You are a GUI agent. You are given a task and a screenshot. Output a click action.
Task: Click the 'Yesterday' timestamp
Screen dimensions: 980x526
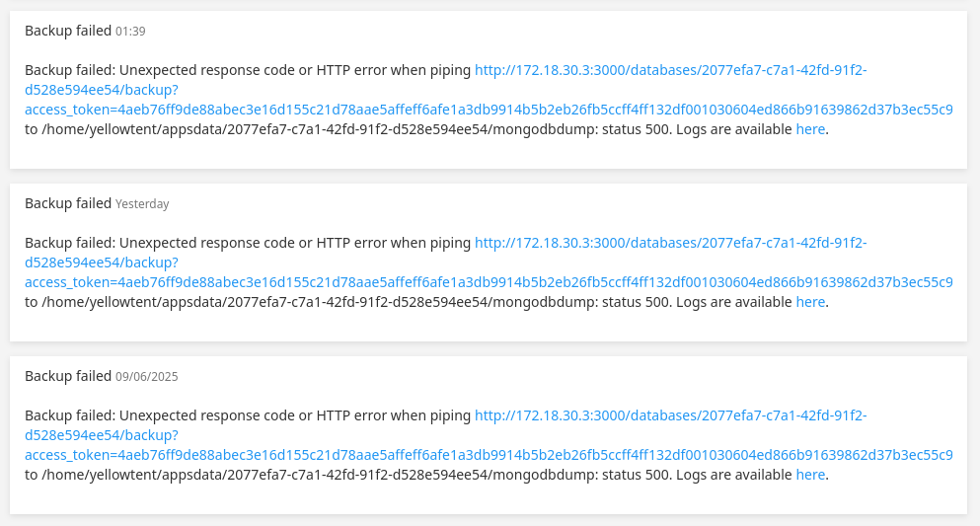pos(142,204)
